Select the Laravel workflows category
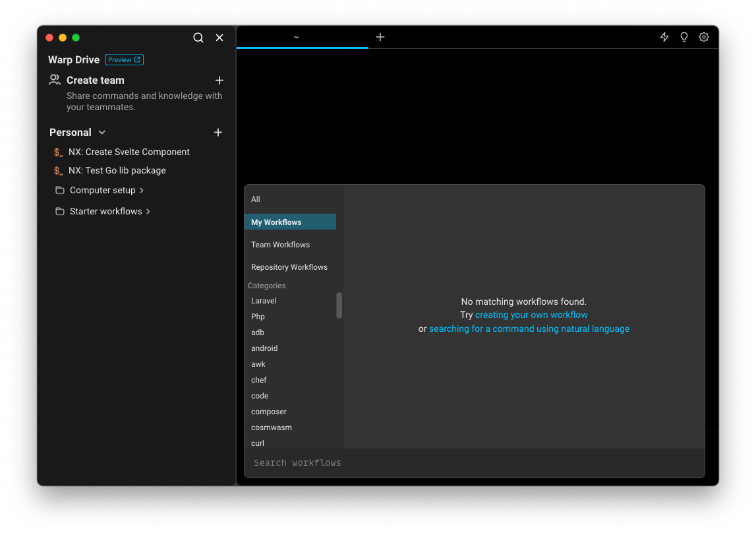The width and height of the screenshot is (756, 535). tap(263, 300)
